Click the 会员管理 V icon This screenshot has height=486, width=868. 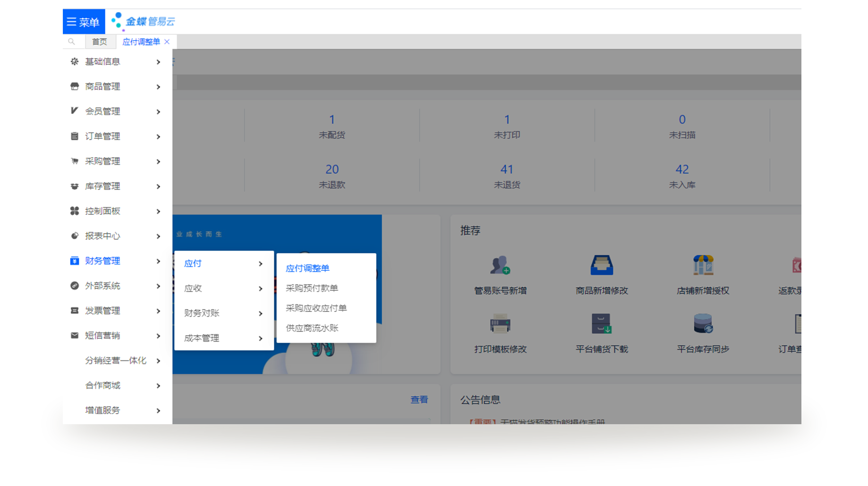[74, 111]
